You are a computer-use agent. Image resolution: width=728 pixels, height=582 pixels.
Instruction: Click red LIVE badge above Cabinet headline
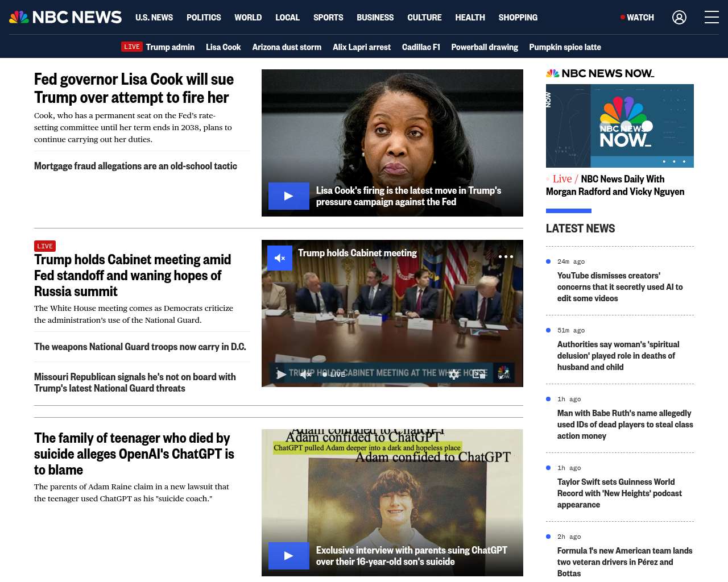click(x=45, y=246)
